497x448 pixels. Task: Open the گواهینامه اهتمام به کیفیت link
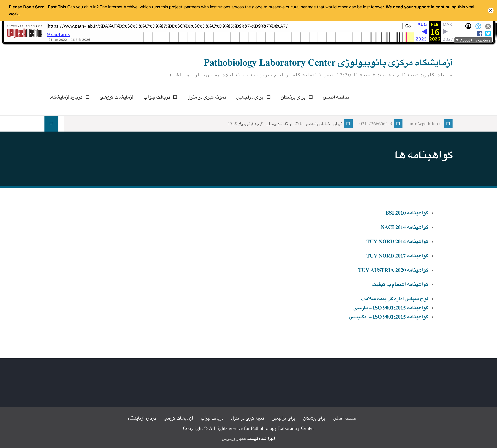click(x=400, y=284)
